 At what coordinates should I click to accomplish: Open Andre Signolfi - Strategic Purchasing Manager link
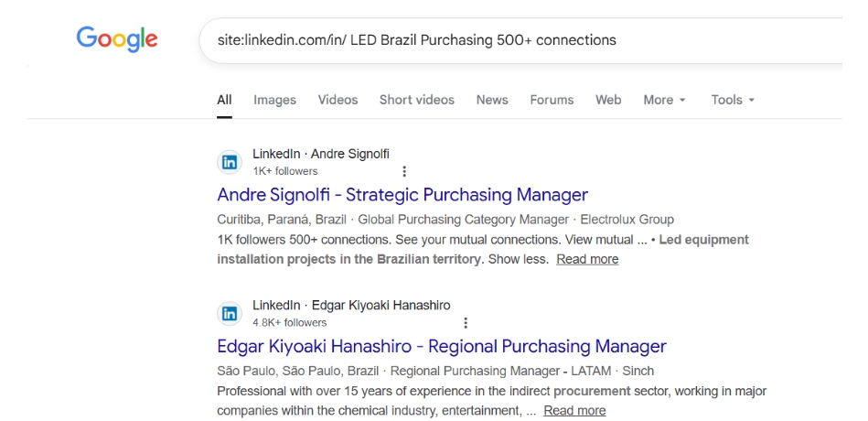pos(402,195)
